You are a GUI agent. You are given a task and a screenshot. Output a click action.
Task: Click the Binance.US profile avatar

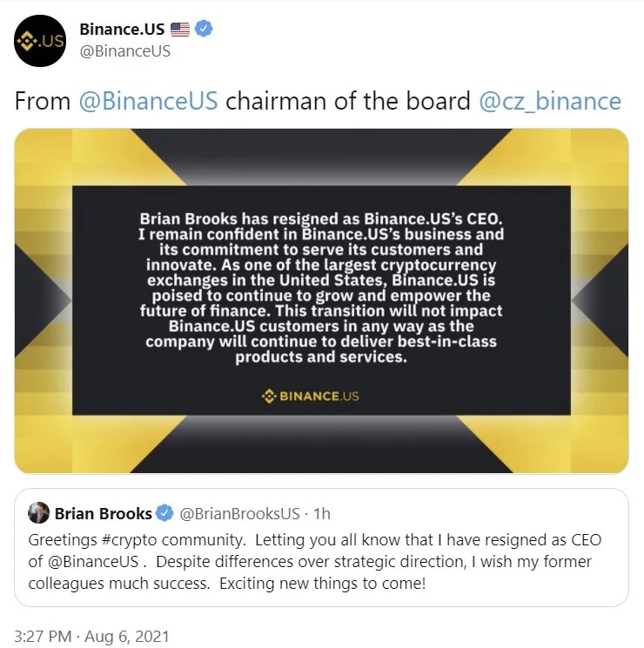tap(40, 40)
